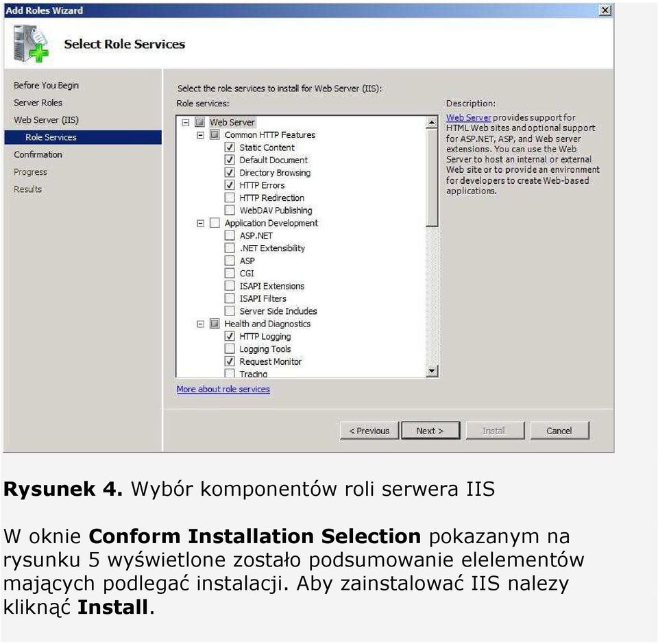Screen dimensions: 658x644
Task: Enable the ASP checkbox
Action: click(230, 261)
